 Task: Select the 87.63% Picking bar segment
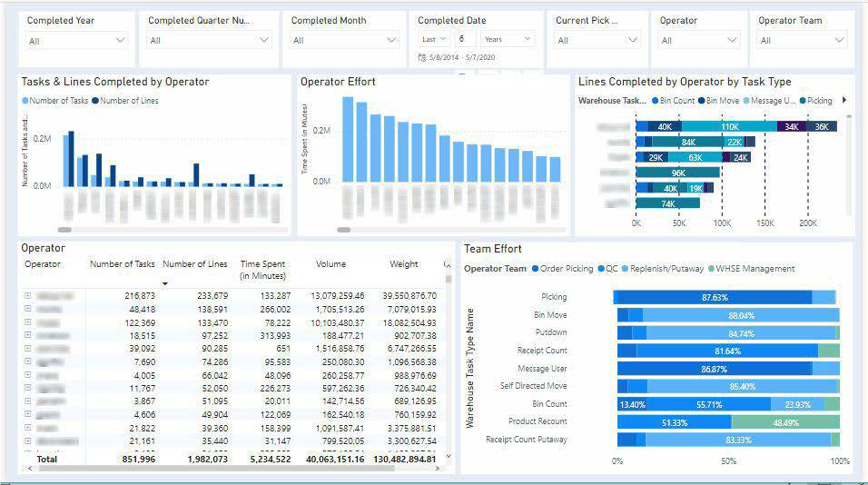[x=713, y=297]
